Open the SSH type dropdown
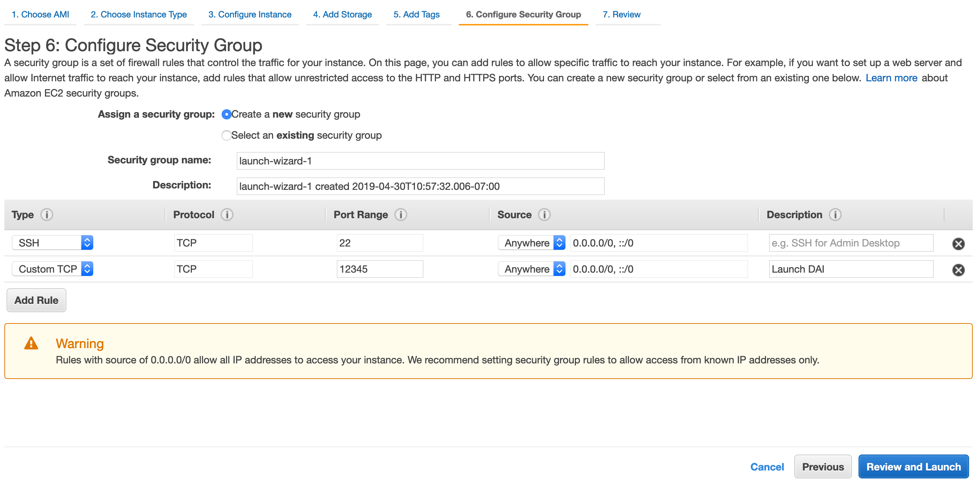Screen dimensions: 980x485 53,243
